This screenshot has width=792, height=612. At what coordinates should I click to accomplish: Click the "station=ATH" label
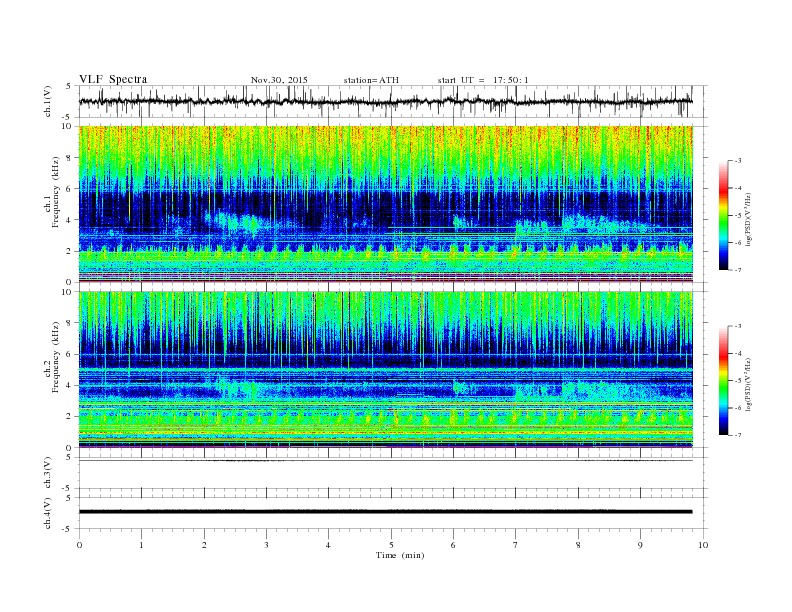click(x=371, y=80)
